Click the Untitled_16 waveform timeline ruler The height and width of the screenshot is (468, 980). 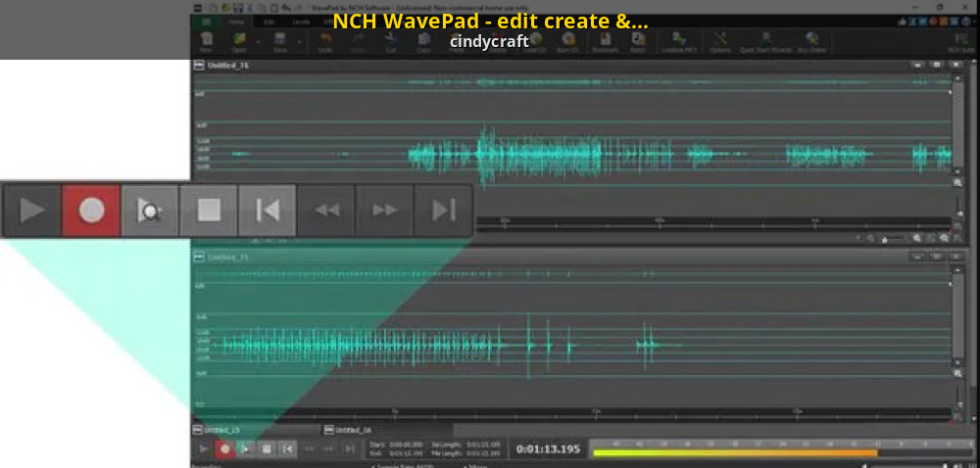click(x=714, y=222)
